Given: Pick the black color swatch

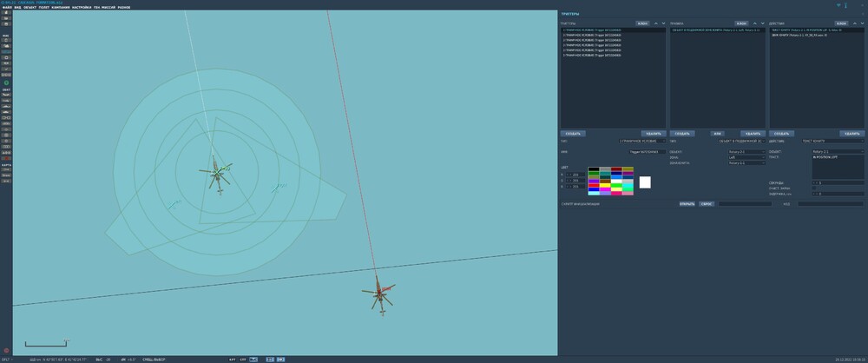Looking at the screenshot, I should click(594, 169).
